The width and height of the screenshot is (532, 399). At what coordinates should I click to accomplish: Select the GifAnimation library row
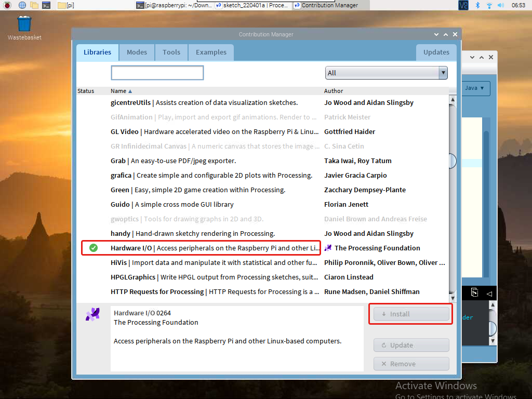pyautogui.click(x=262, y=117)
